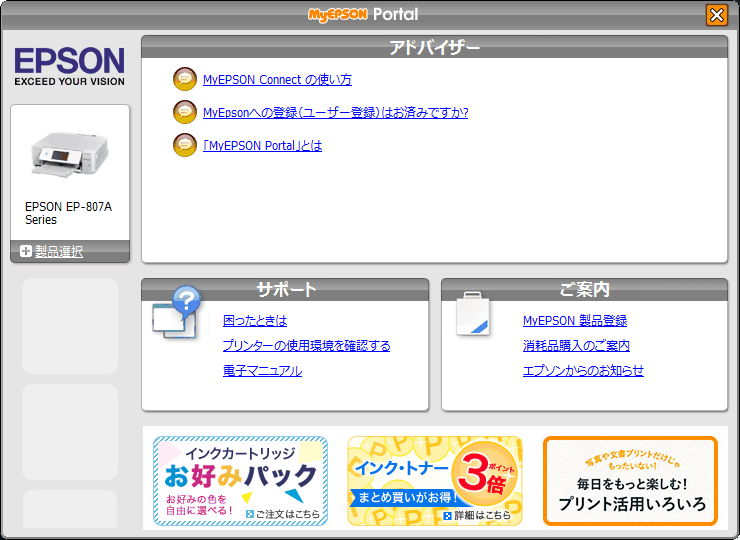Click the プリント活用いろいろ banner
Image resolution: width=740 pixels, height=540 pixels.
click(631, 481)
